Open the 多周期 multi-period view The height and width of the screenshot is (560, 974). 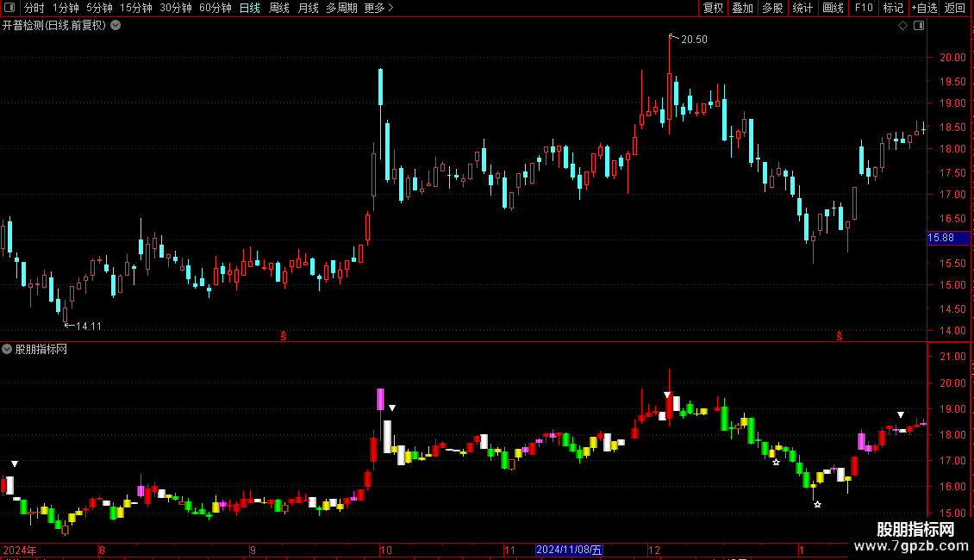tap(341, 8)
